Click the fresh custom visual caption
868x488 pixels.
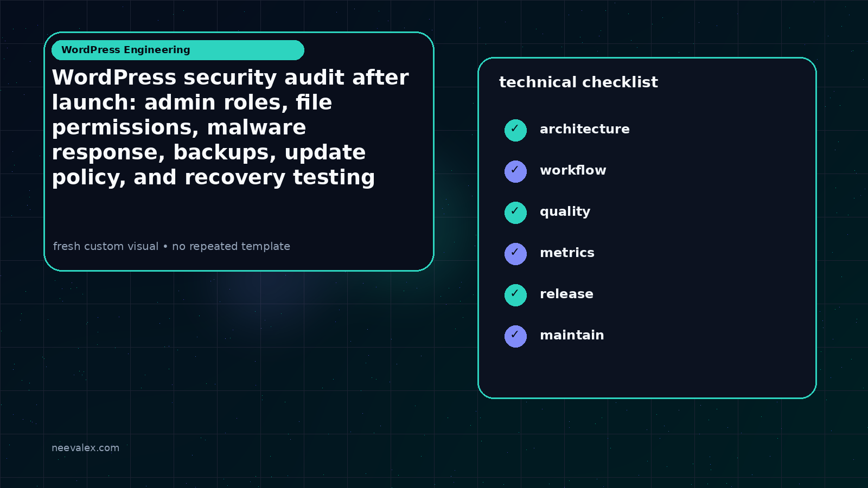(x=171, y=246)
